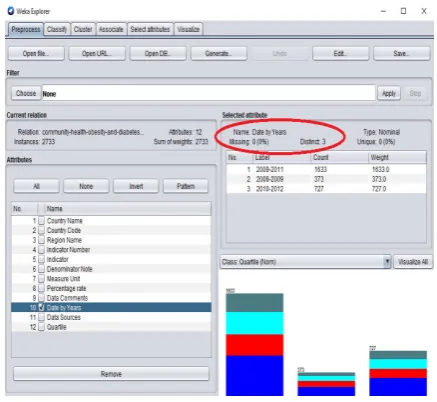Click the Label column header

[x=282, y=157]
